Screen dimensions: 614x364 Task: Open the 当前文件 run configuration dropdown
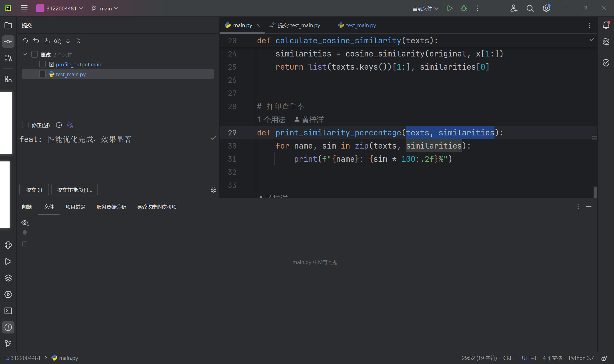tap(425, 8)
